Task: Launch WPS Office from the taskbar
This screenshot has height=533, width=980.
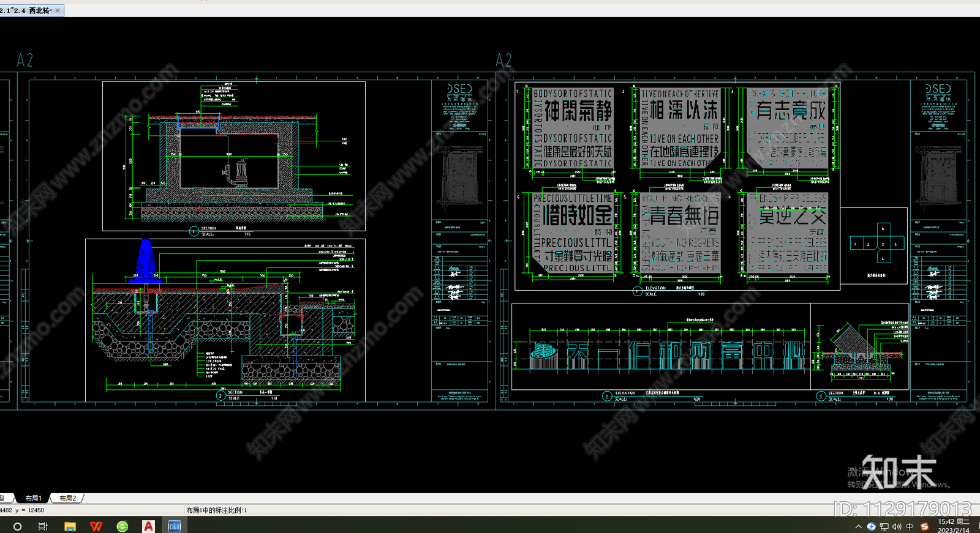Action: [96, 526]
